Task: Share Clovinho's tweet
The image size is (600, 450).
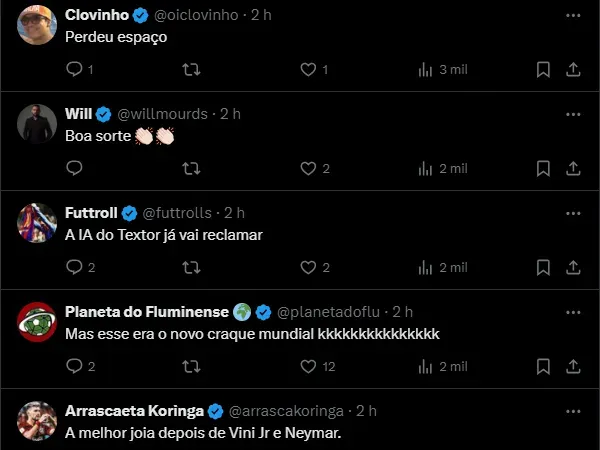Action: (573, 69)
